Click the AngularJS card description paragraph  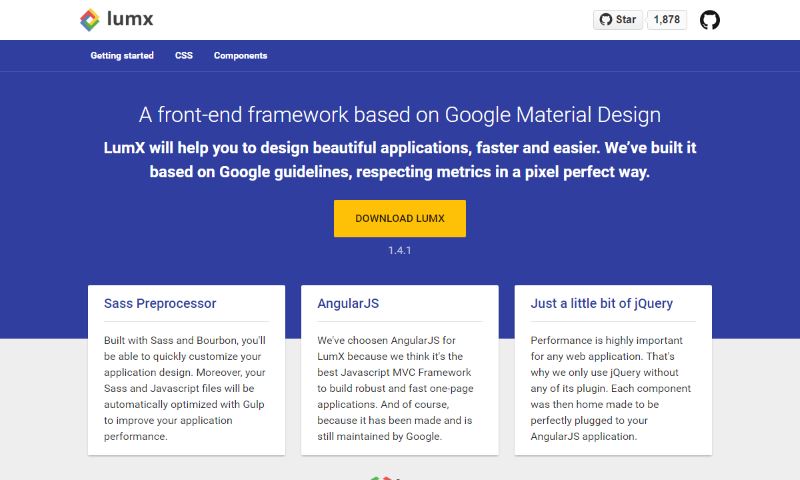(x=395, y=388)
